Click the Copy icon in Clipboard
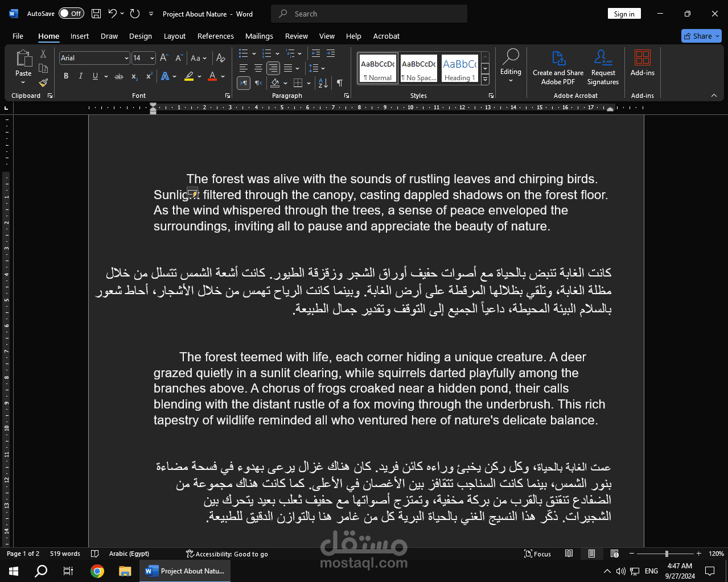This screenshot has height=582, width=728. click(x=43, y=68)
